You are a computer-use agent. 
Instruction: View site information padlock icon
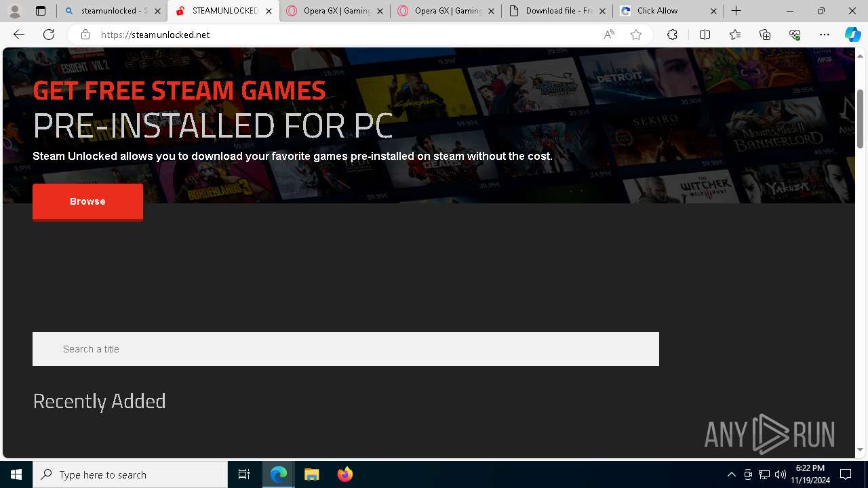click(85, 35)
